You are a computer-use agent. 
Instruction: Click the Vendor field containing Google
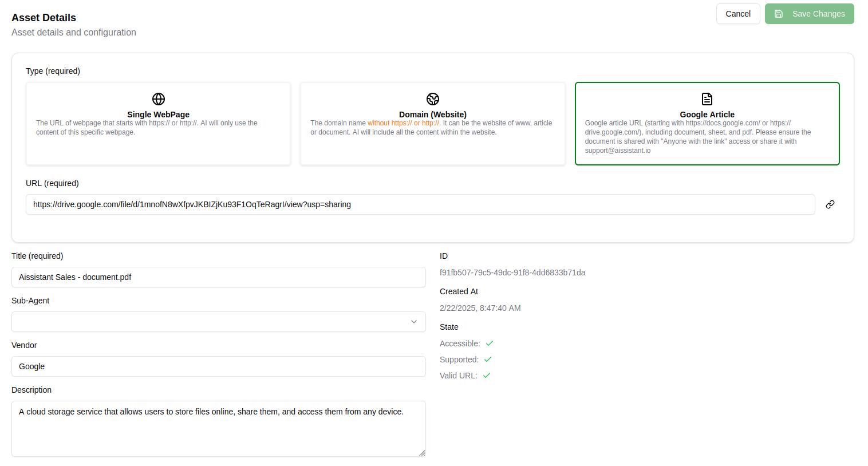coord(218,366)
